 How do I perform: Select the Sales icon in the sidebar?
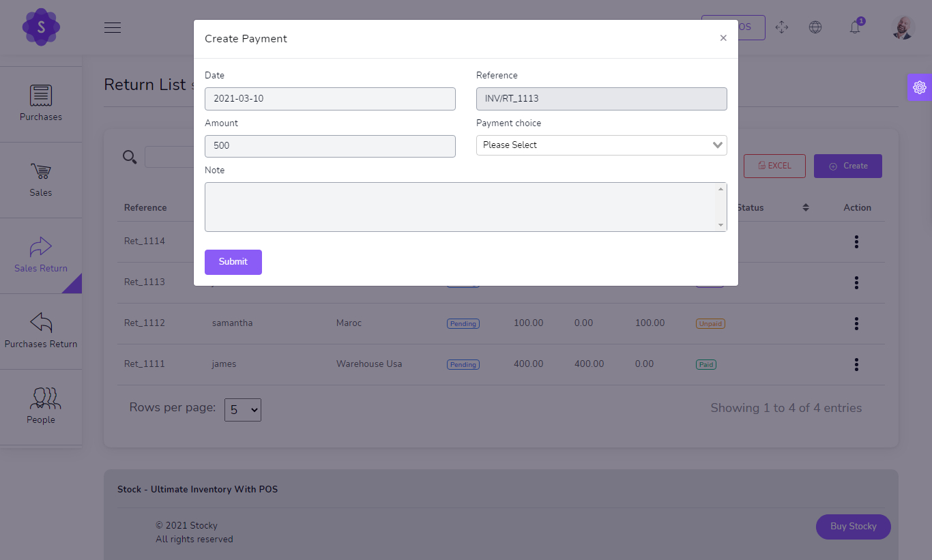click(41, 179)
